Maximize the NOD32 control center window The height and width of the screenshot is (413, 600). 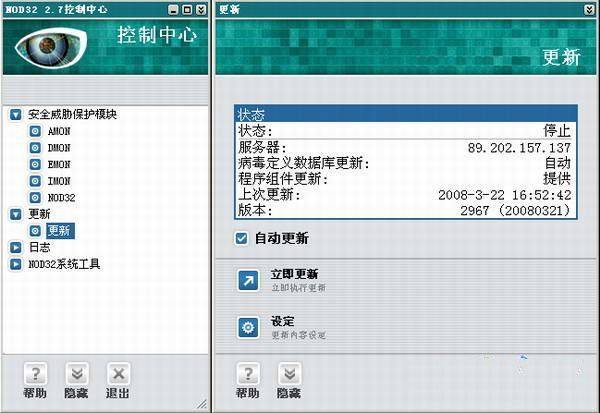tap(187, 10)
